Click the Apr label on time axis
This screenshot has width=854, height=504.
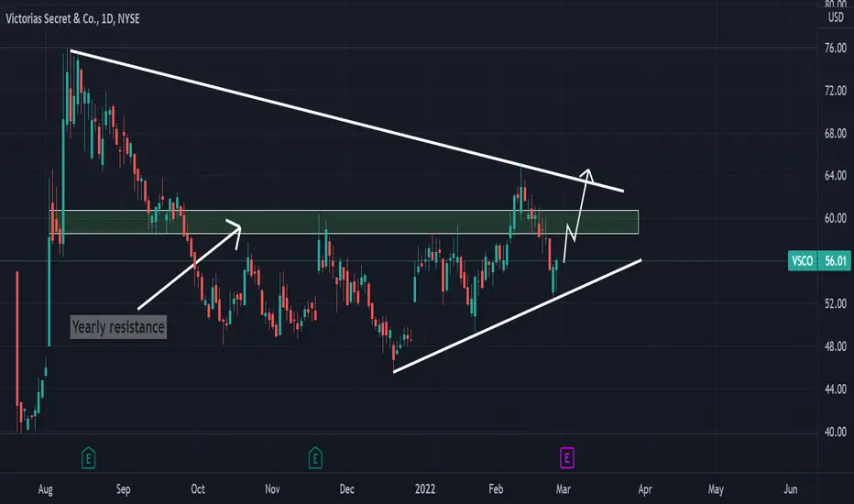click(x=645, y=489)
